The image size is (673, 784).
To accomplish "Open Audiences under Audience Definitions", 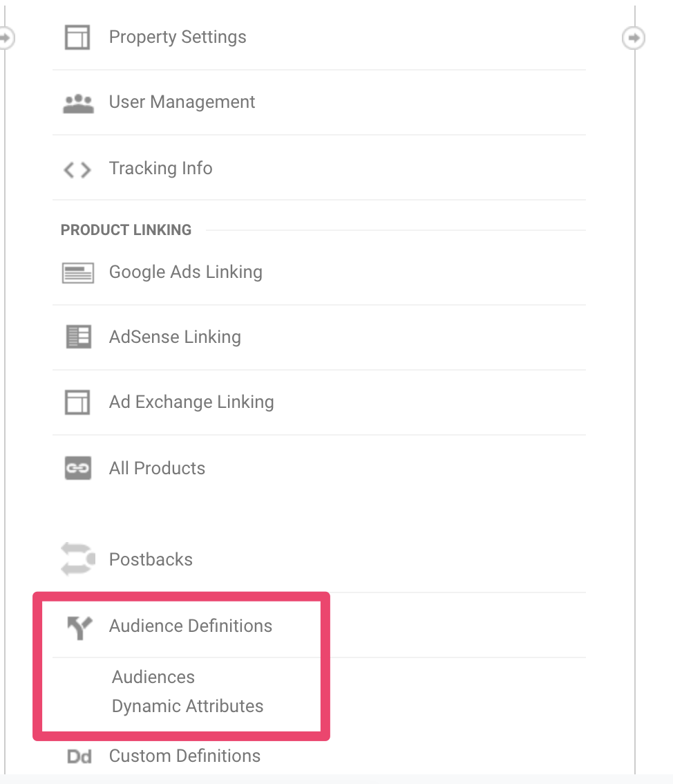I will [x=153, y=677].
